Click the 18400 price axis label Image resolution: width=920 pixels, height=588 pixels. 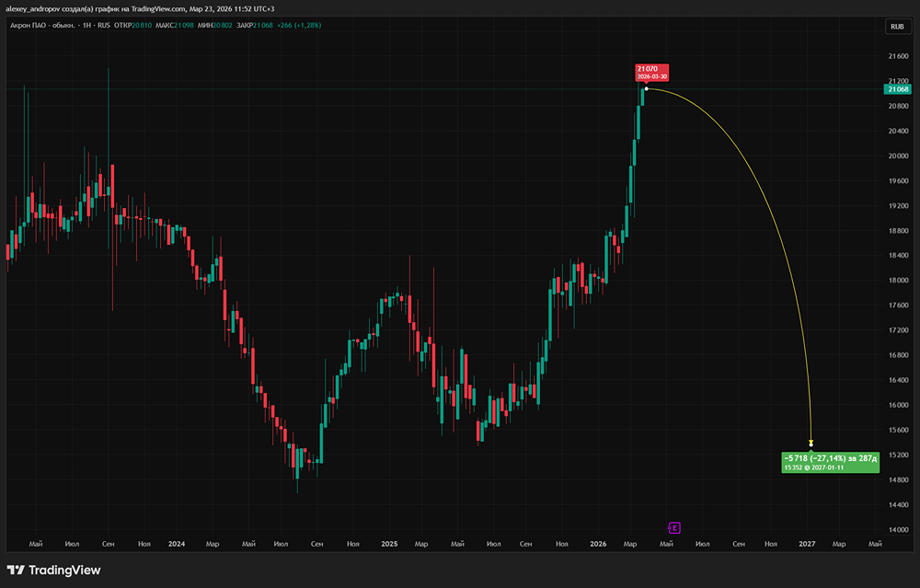pyautogui.click(x=898, y=255)
